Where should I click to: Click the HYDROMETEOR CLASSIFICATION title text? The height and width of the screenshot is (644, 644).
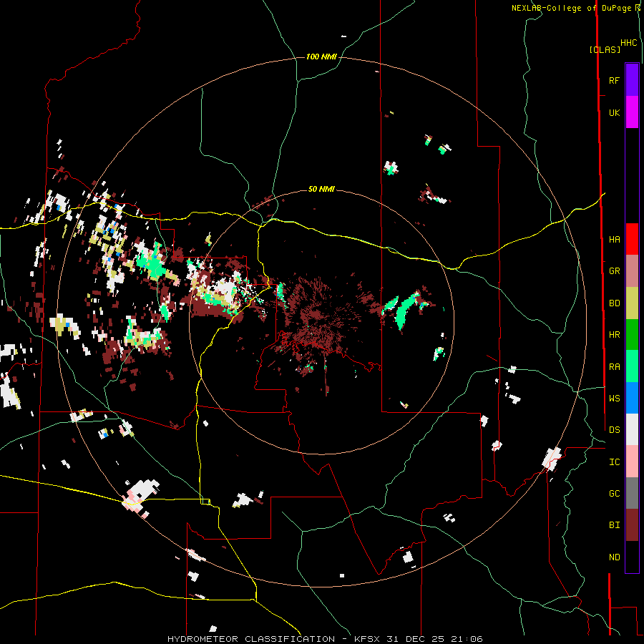point(251,639)
